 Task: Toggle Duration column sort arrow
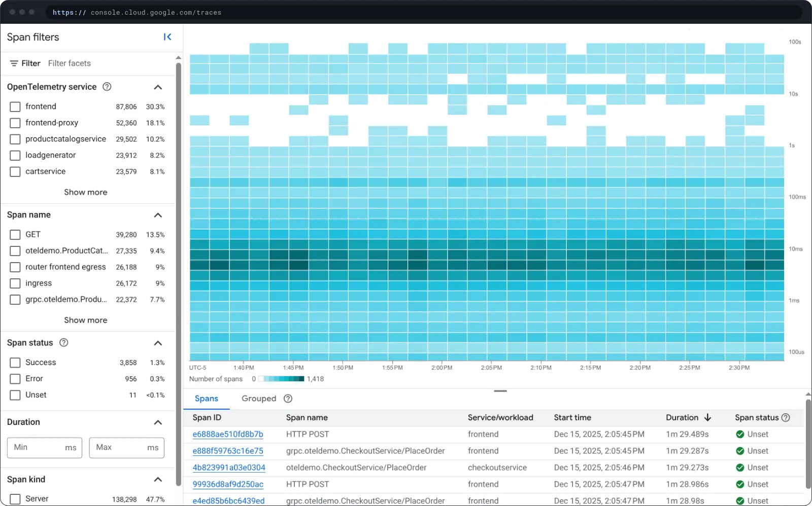tap(708, 418)
